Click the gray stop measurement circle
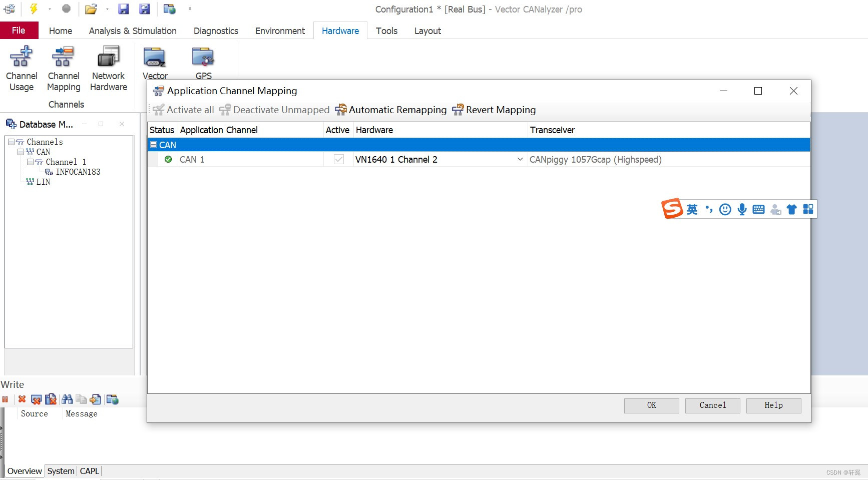The image size is (868, 480). tap(66, 9)
